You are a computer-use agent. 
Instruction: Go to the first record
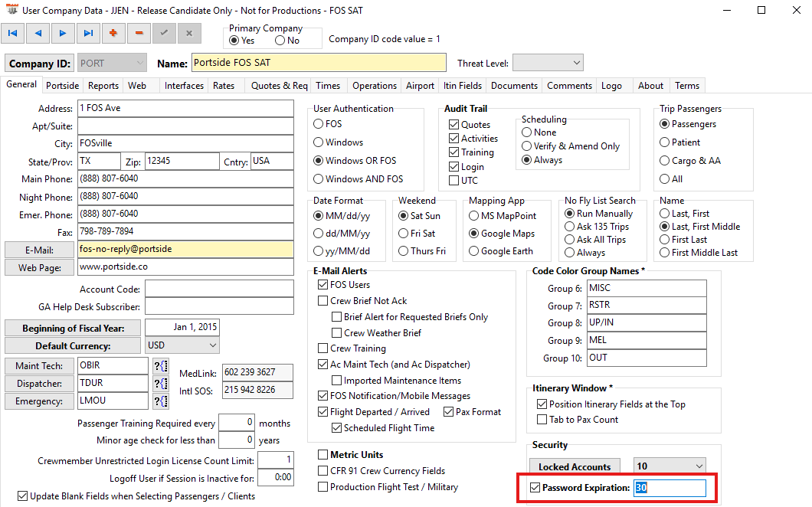pyautogui.click(x=12, y=33)
